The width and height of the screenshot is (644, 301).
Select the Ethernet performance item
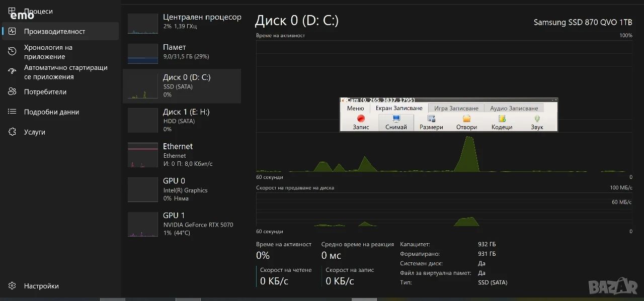182,155
